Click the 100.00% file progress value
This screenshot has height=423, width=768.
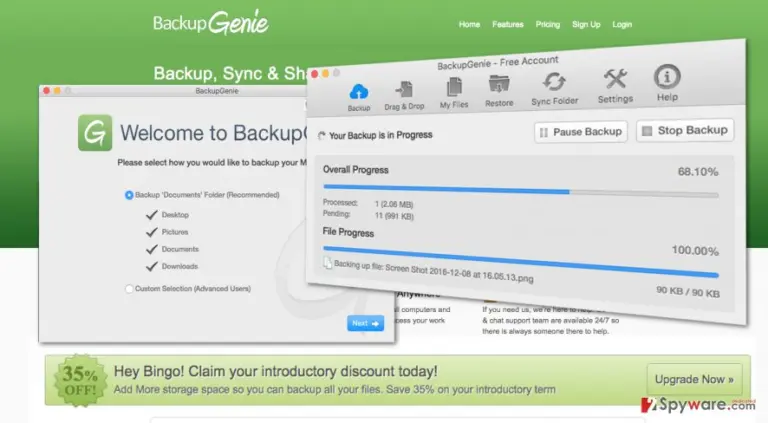point(695,251)
